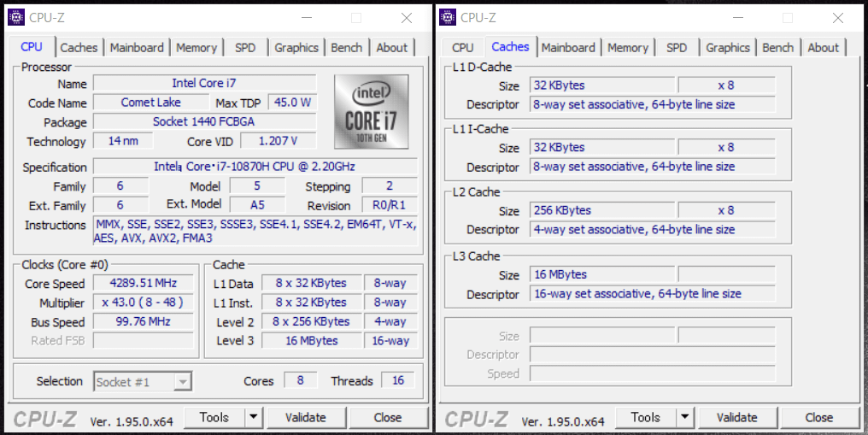The image size is (868, 435).
Task: Click the empty Speed field in right window
Action: click(653, 373)
